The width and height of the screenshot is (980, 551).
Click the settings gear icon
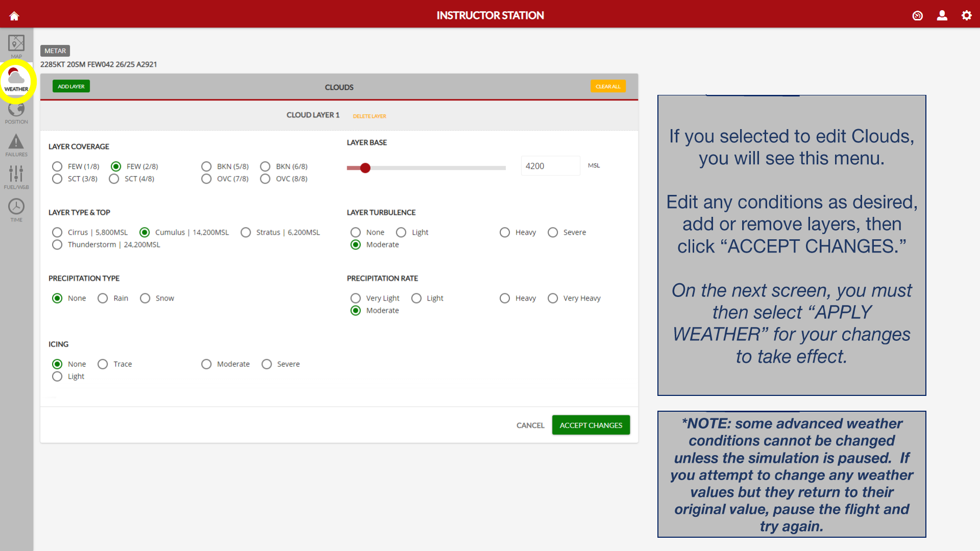click(966, 15)
